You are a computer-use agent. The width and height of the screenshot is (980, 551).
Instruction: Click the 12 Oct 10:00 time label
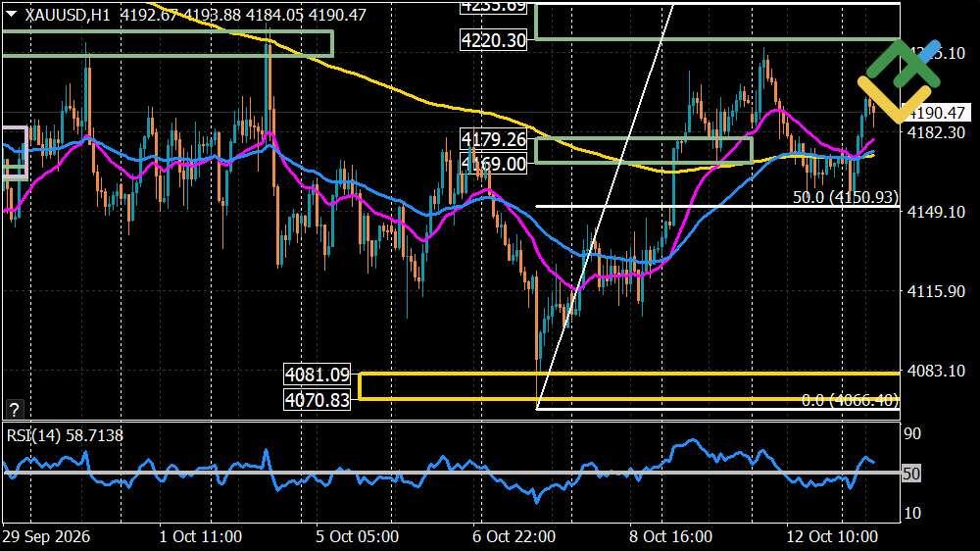tap(832, 536)
